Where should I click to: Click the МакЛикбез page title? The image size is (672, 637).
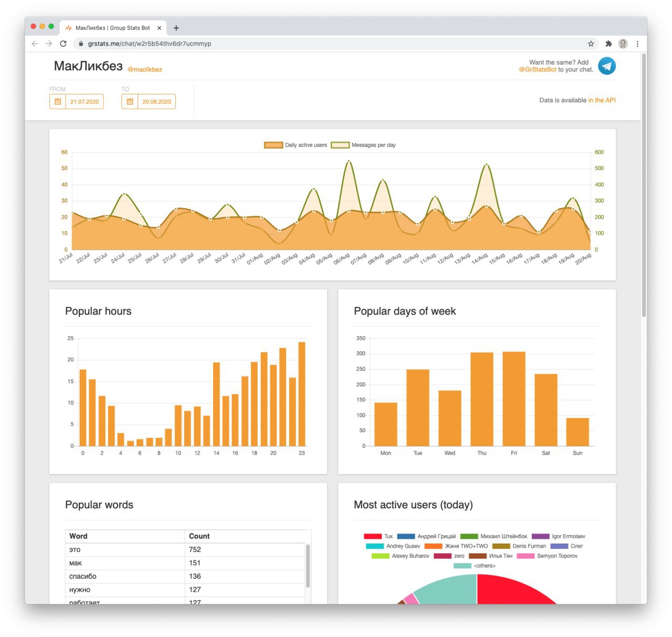pos(88,66)
